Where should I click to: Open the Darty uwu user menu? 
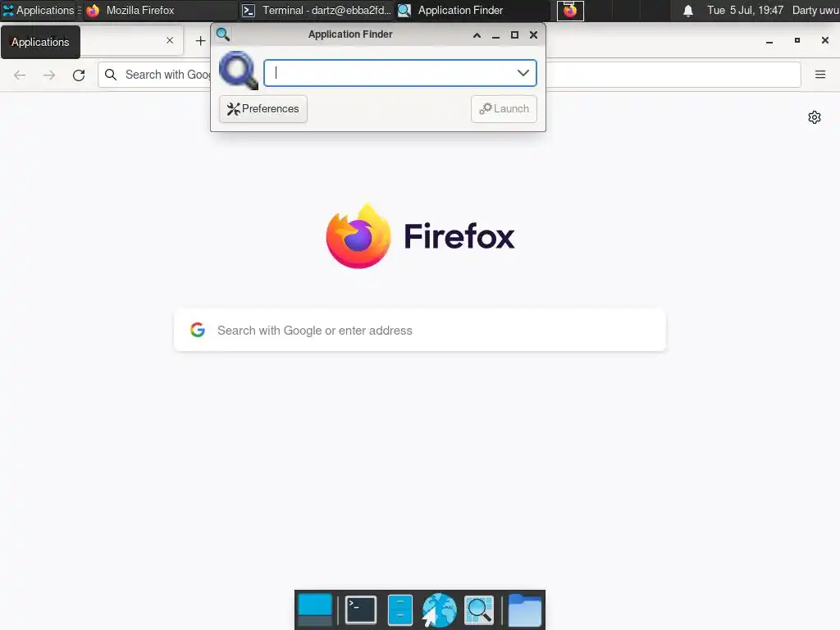point(815,10)
